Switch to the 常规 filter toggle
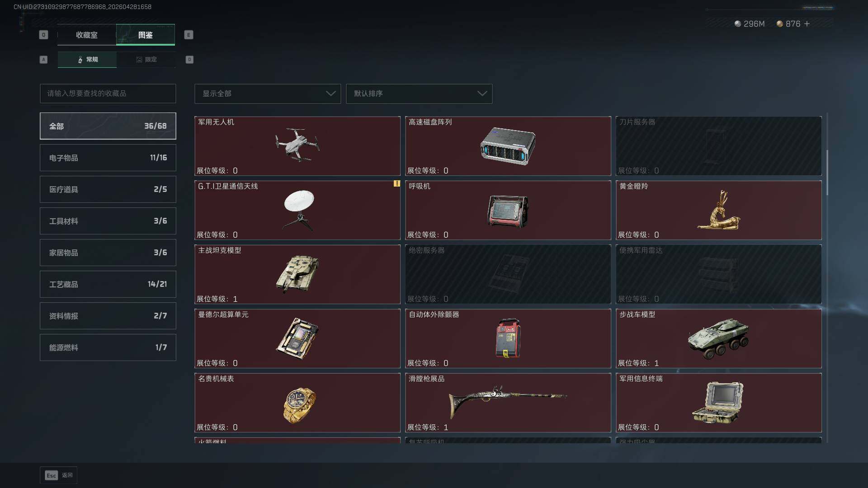 [87, 60]
